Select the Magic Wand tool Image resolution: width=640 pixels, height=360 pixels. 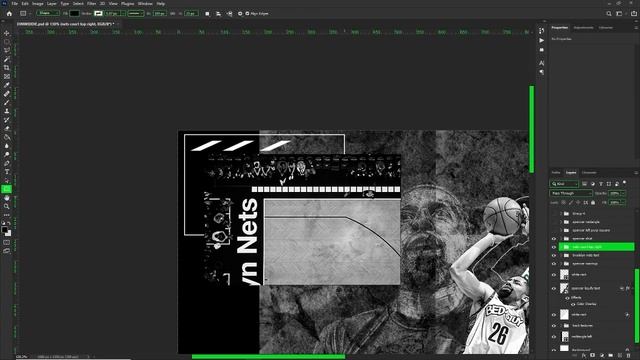pyautogui.click(x=7, y=59)
